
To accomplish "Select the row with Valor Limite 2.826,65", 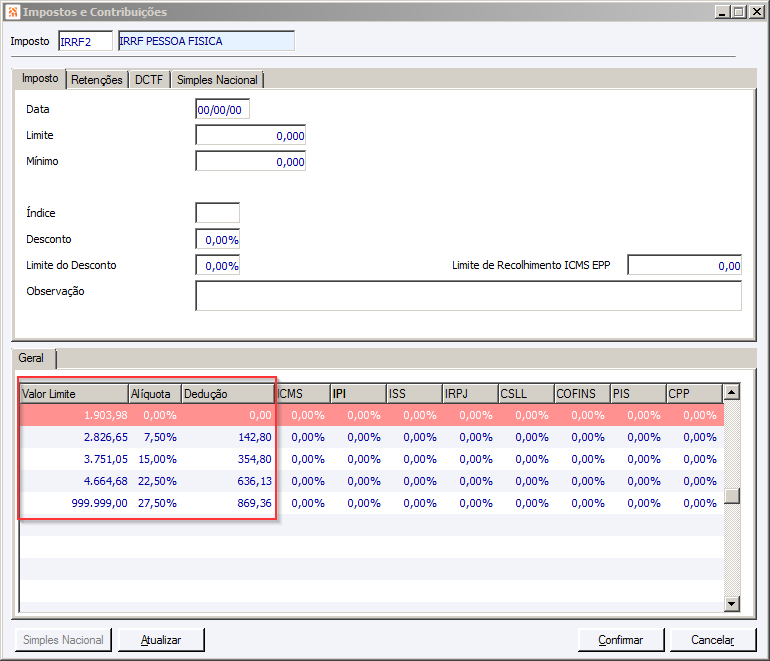I will 372,437.
